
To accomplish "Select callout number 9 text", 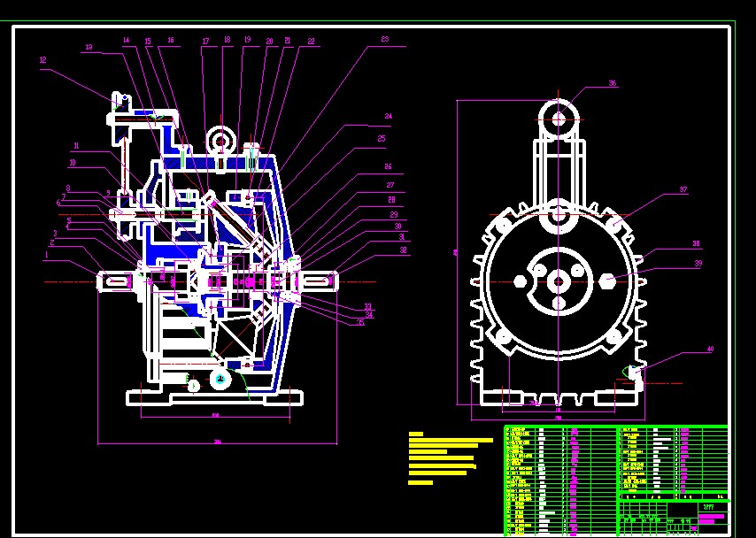I will [x=109, y=192].
